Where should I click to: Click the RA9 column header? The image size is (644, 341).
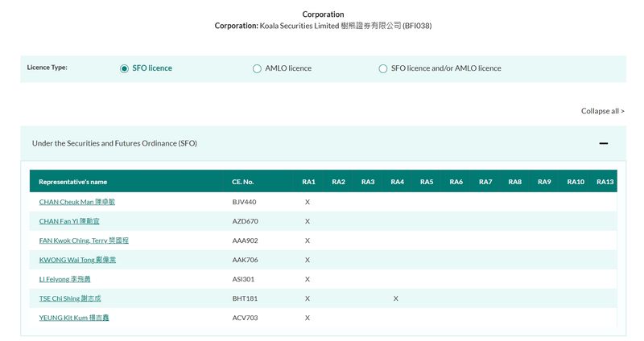(x=544, y=182)
